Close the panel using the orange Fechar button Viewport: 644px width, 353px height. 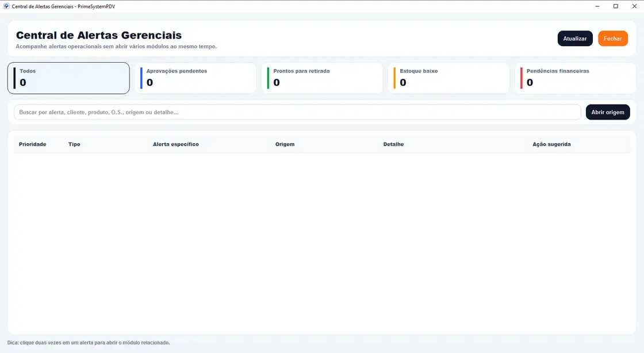pyautogui.click(x=613, y=39)
